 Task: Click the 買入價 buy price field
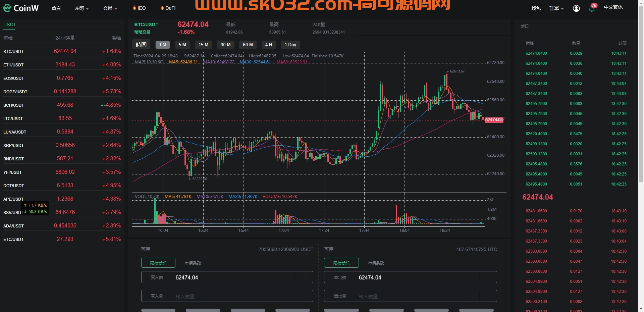tap(227, 277)
